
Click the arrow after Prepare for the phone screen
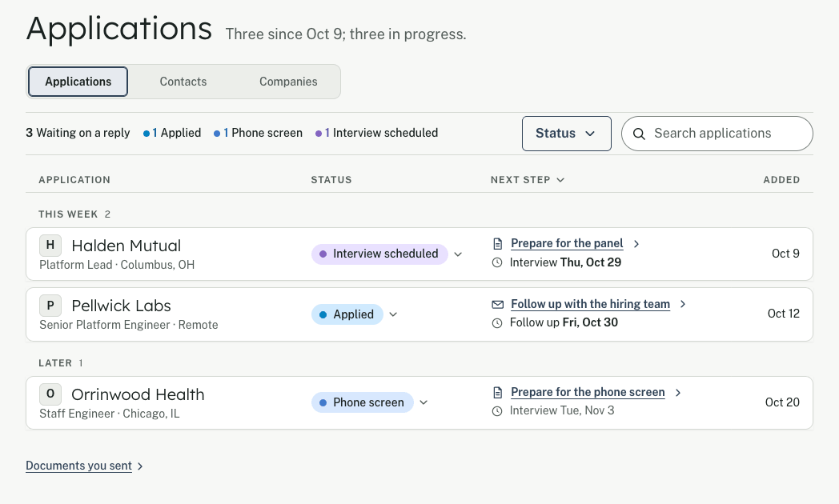678,393
